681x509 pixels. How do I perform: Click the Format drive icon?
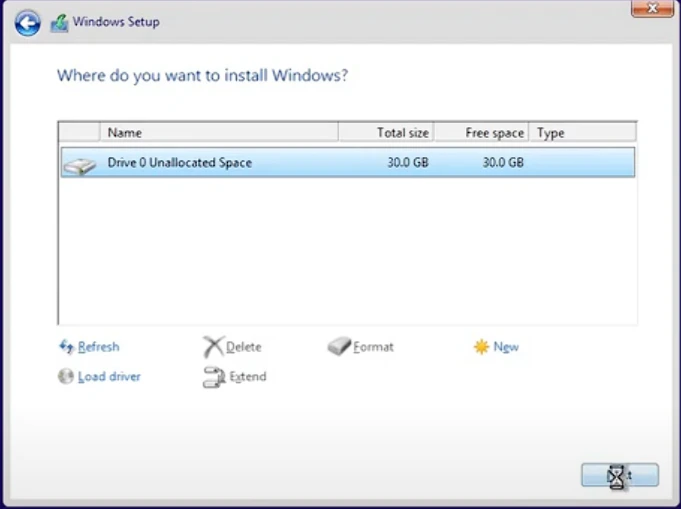[339, 346]
